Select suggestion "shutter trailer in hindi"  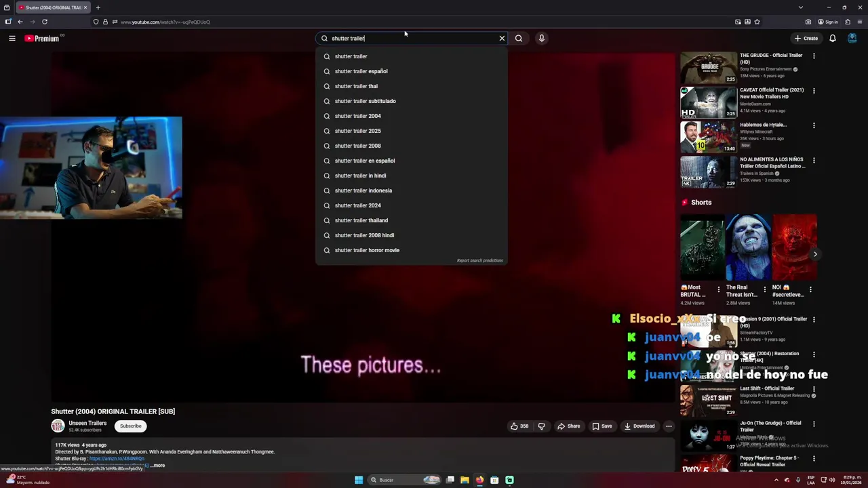pyautogui.click(x=412, y=176)
